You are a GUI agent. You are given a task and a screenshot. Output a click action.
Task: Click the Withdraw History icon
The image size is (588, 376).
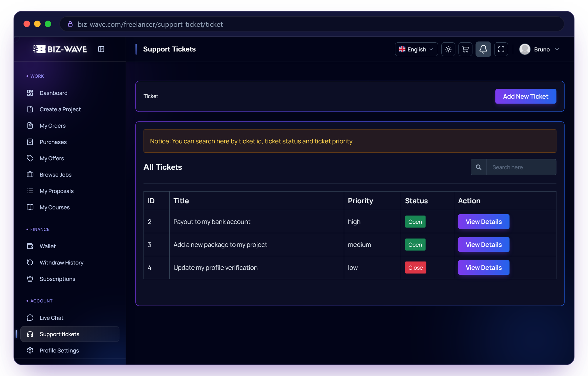30,262
